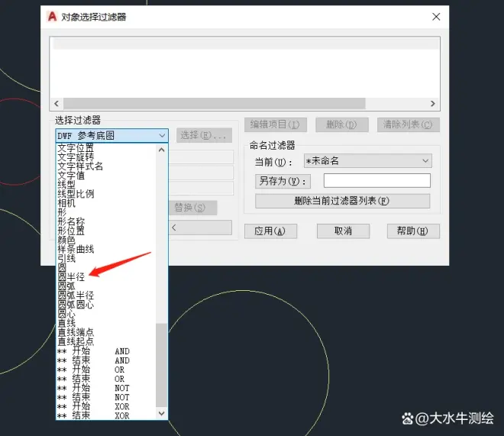Select 圆弧半径 filter option
Screen dimensions: 504x436
[x=76, y=296]
